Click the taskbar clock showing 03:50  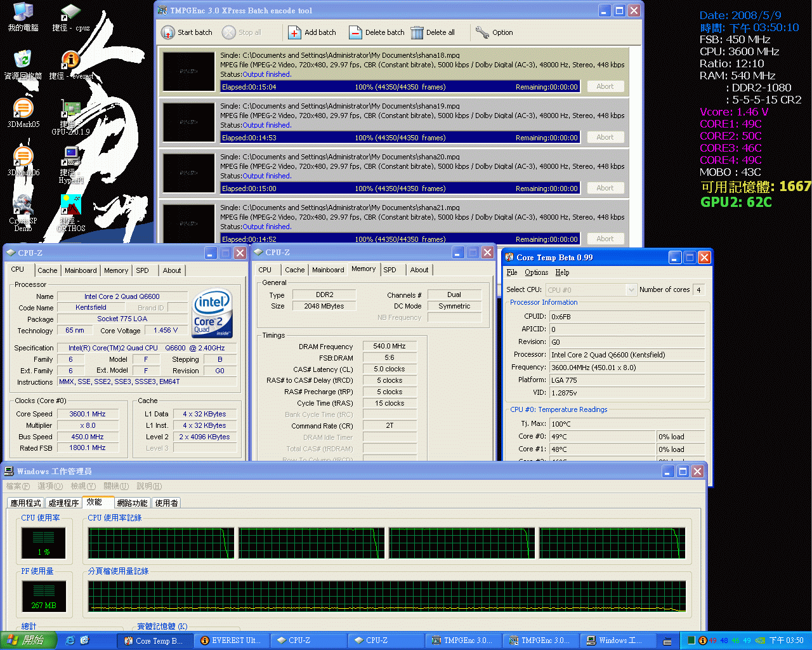(786, 640)
